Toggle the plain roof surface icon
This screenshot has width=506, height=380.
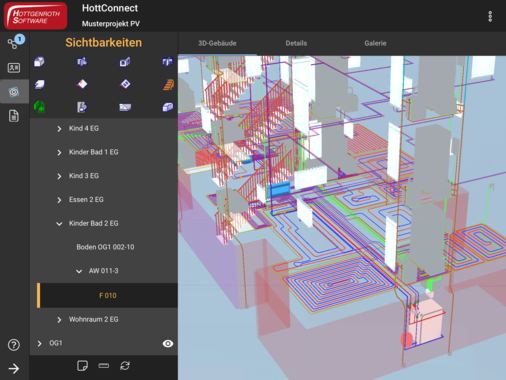(82, 84)
